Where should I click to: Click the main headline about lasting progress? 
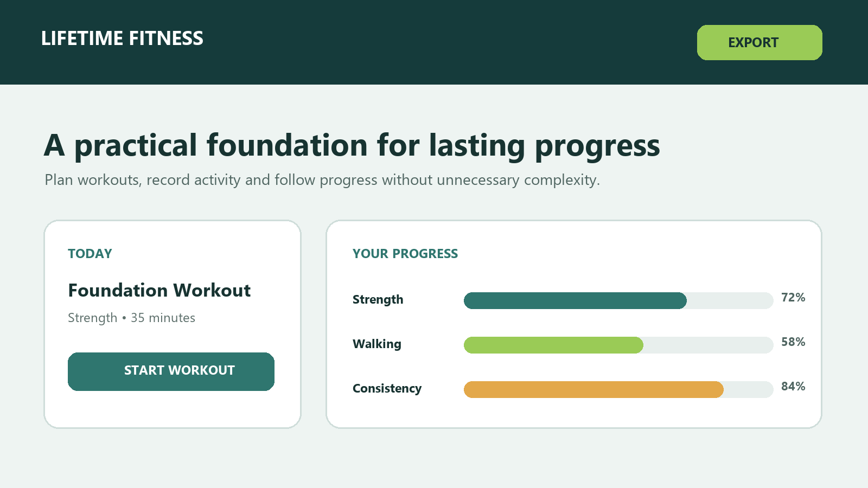coord(352,146)
